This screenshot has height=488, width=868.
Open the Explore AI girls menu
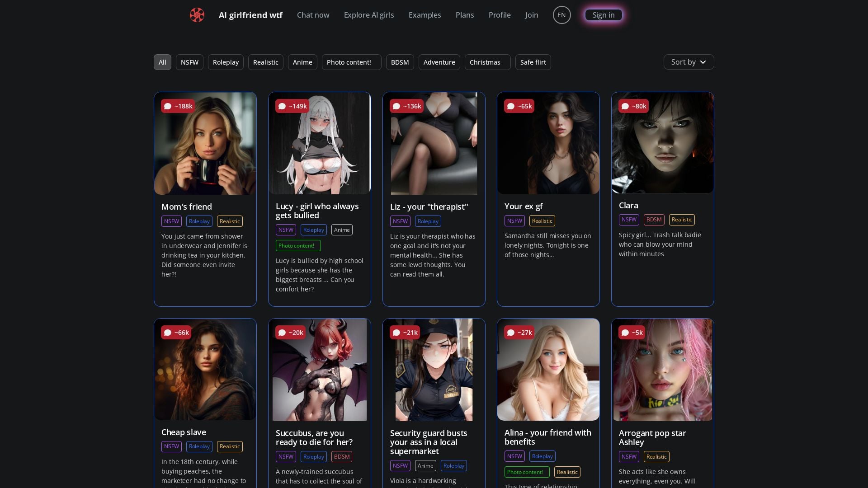[368, 15]
